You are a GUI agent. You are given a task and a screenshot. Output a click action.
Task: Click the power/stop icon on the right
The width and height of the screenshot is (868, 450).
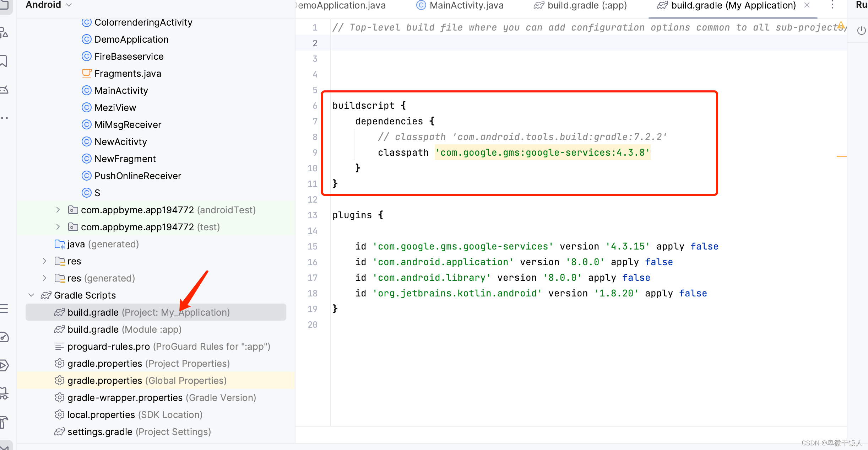[861, 30]
